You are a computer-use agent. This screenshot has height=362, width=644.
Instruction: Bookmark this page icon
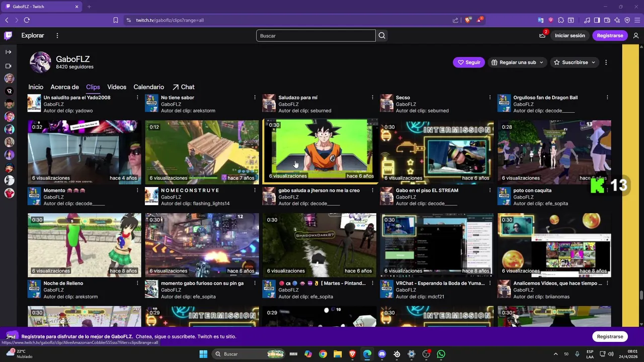116,20
